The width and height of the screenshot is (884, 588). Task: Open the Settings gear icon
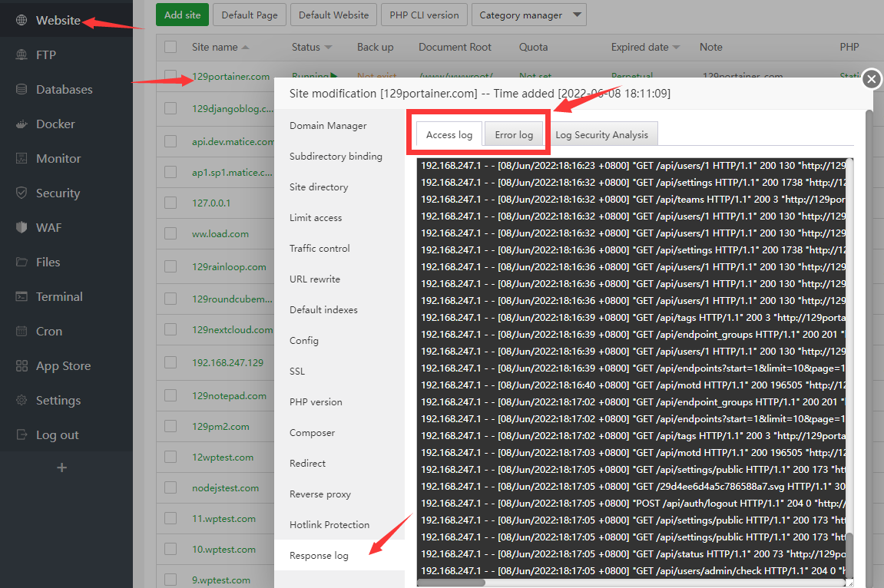pyautogui.click(x=22, y=401)
